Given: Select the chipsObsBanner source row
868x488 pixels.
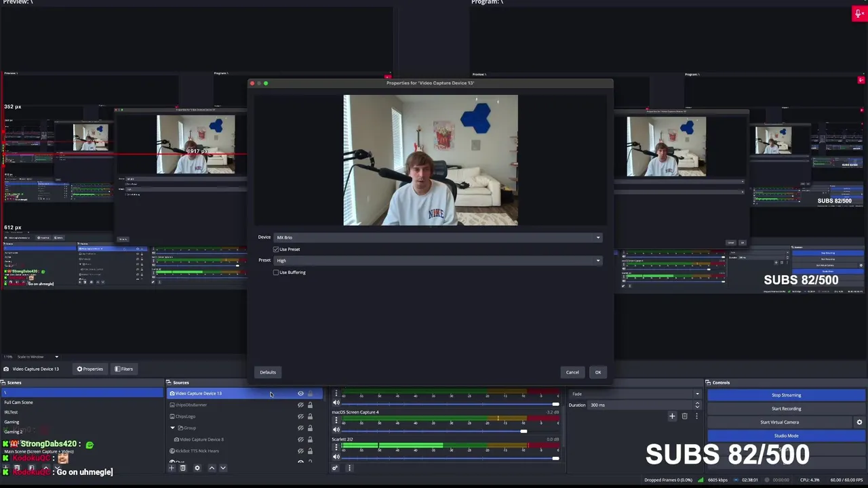Looking at the screenshot, I should click(x=245, y=405).
